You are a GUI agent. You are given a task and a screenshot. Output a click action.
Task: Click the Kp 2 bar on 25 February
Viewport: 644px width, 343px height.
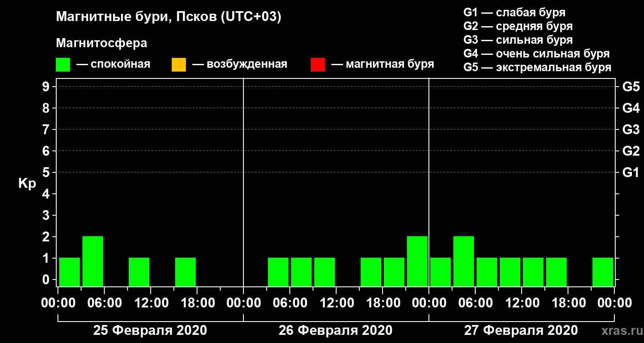click(93, 261)
